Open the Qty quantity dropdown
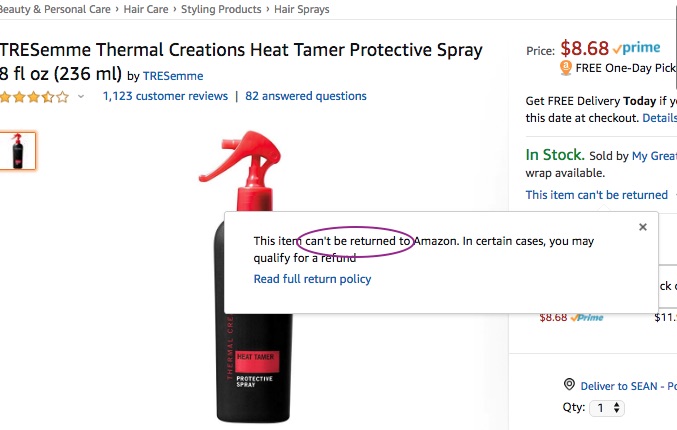This screenshot has height=430, width=677. point(606,408)
